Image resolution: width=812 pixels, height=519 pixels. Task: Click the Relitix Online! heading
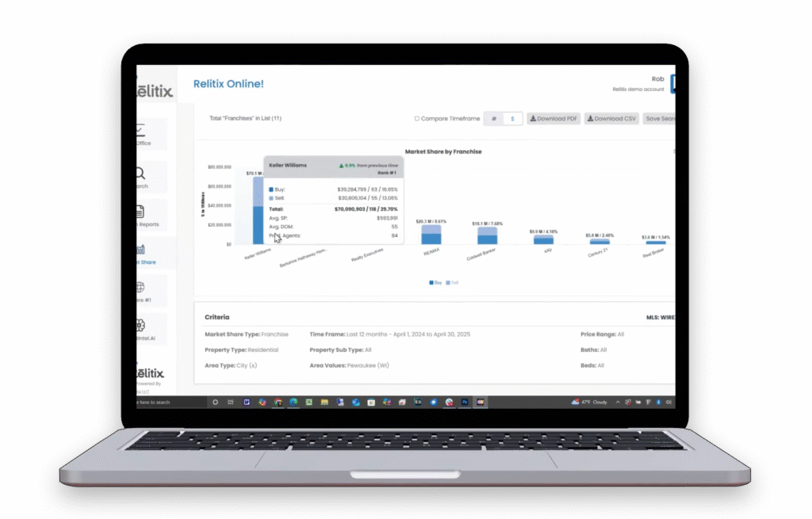[x=228, y=84]
